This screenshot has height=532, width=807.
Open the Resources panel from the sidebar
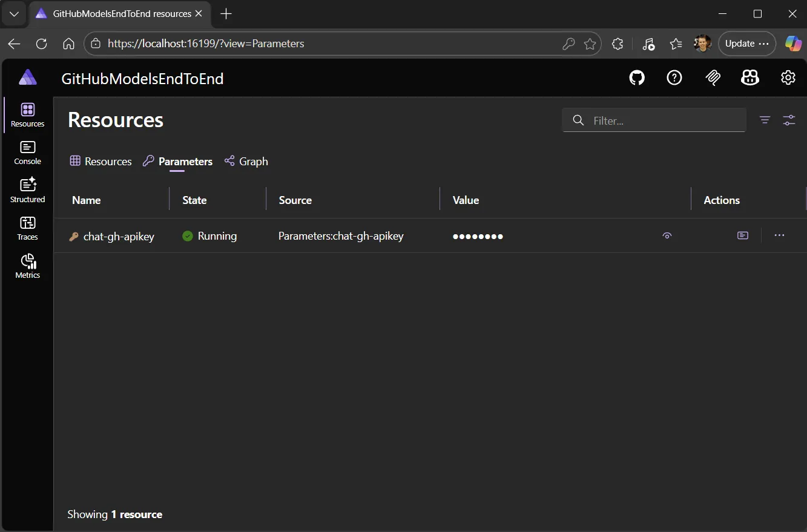click(x=27, y=114)
